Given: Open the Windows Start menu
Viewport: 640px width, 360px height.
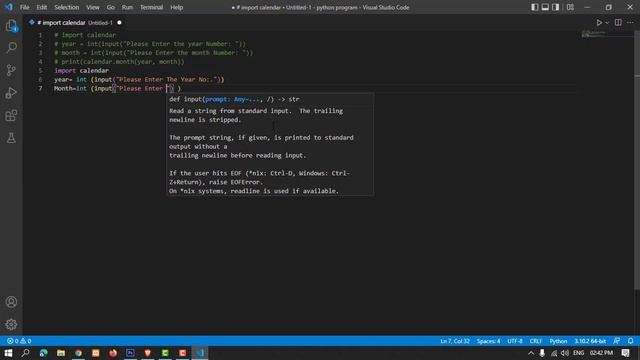Looking at the screenshot, I should click(8, 353).
